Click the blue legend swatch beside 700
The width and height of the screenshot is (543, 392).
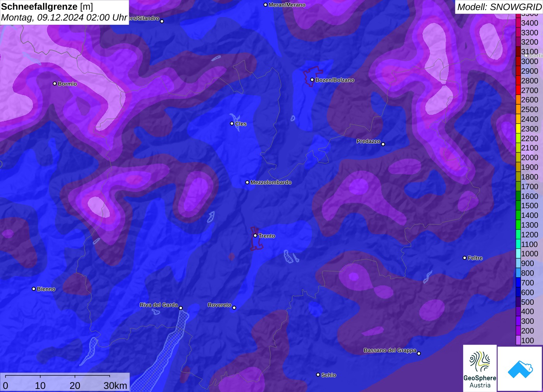[518, 283]
